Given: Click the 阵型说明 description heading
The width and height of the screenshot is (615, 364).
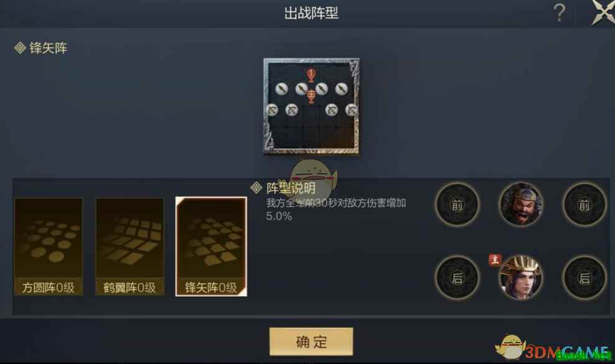Looking at the screenshot, I should [291, 188].
